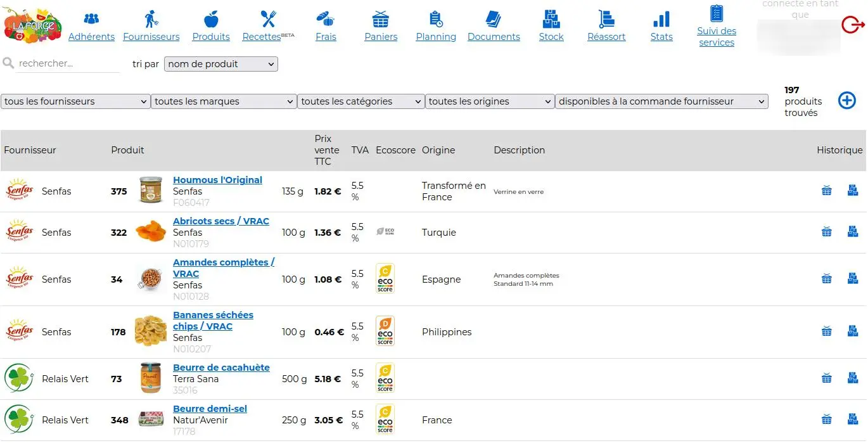
Task: Click the Frais pumpkin icon
Action: pos(326,19)
